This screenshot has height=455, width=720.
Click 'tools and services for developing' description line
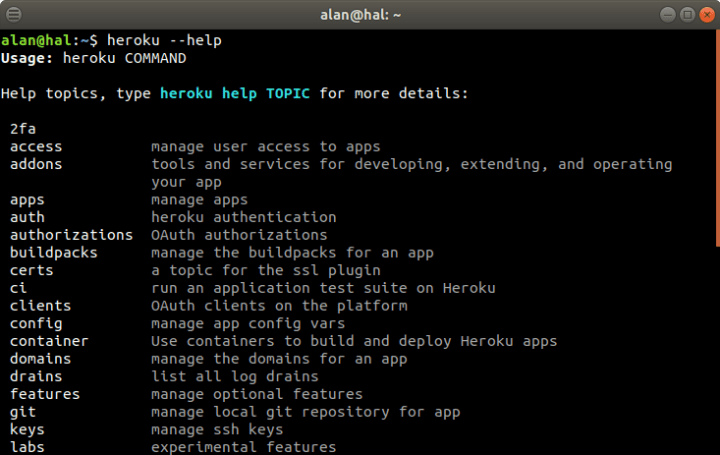pos(412,165)
